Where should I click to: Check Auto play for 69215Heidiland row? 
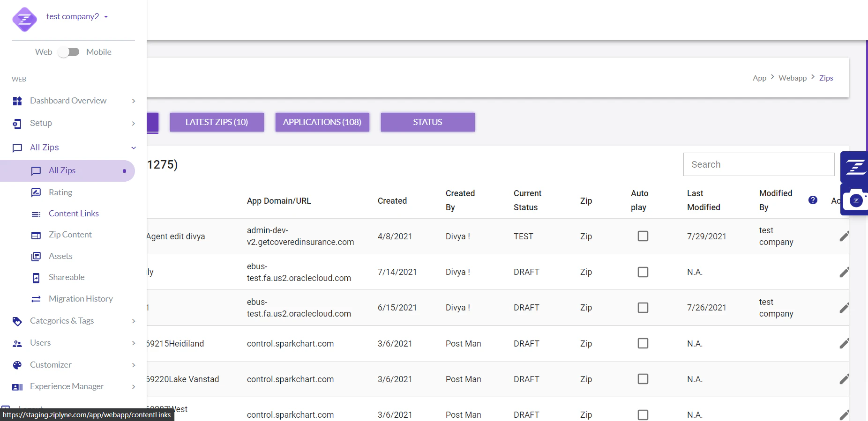[x=643, y=343]
